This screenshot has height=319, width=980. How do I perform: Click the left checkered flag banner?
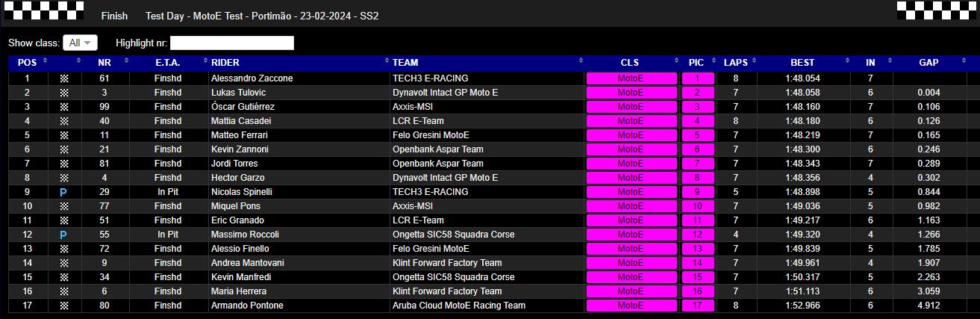(x=45, y=10)
